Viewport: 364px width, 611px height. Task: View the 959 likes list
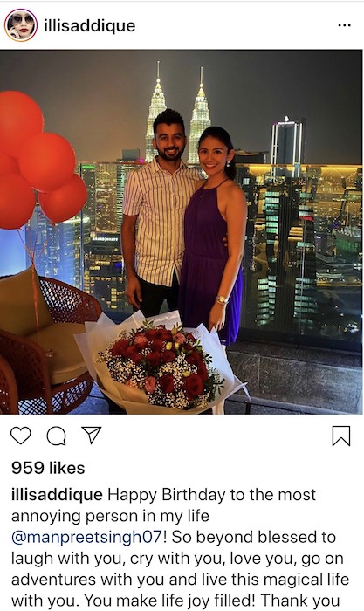tap(48, 468)
